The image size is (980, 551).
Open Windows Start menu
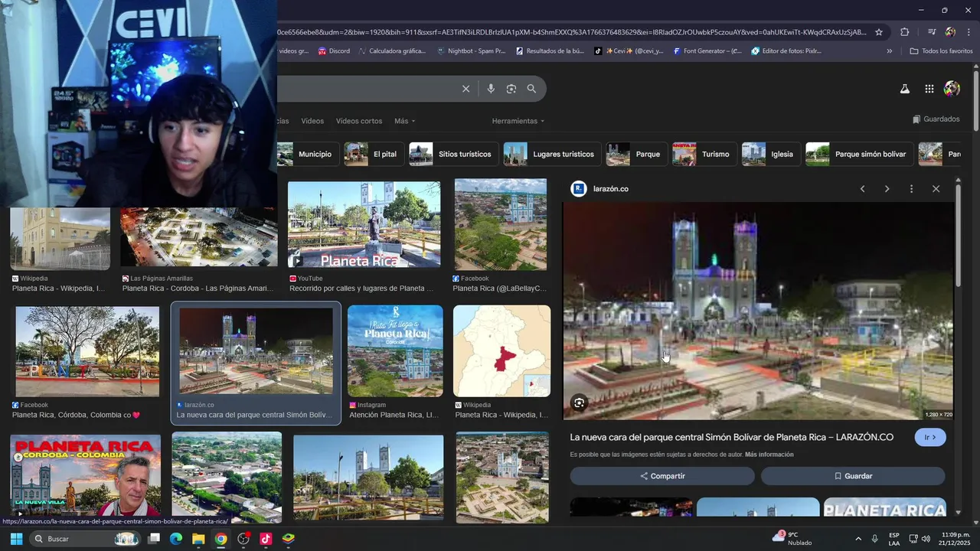click(16, 539)
